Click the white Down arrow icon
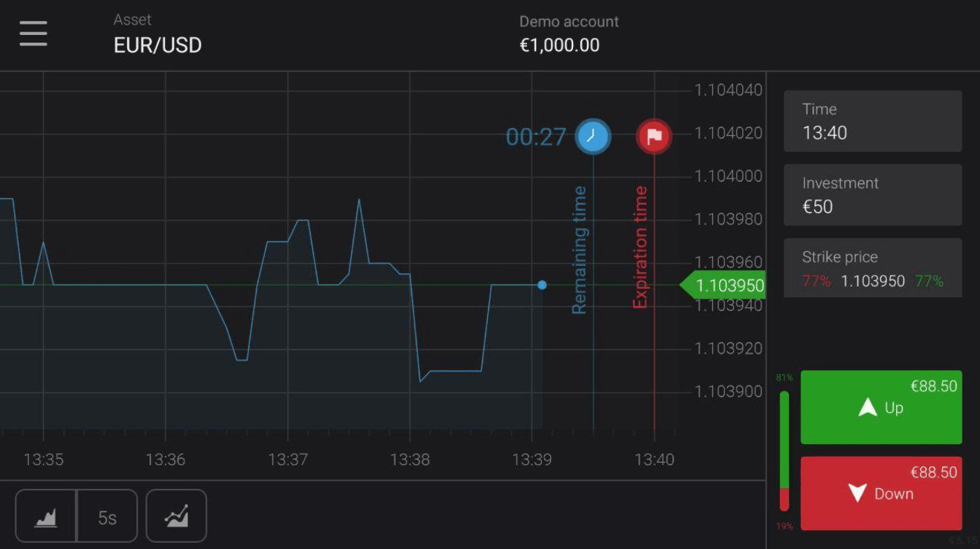 858,493
